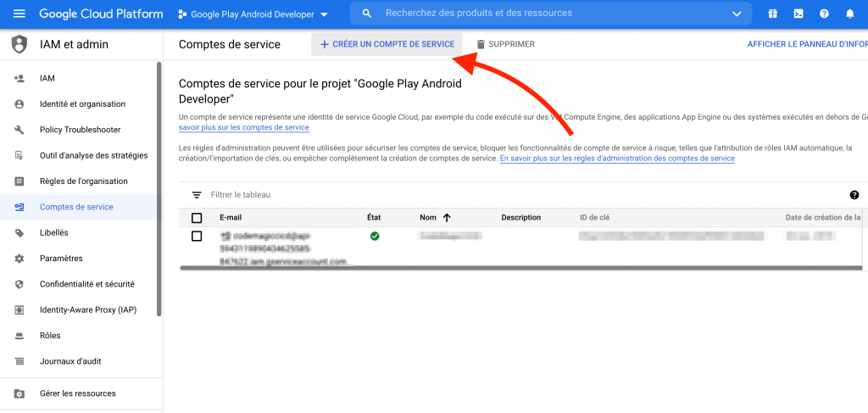Toggle the select-all header checkbox
Image resolution: width=868 pixels, height=413 pixels.
[197, 218]
